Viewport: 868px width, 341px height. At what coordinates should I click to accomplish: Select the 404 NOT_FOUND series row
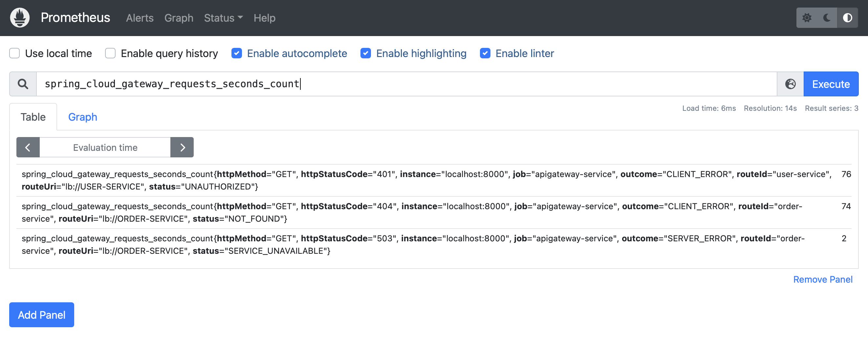pyautogui.click(x=434, y=212)
